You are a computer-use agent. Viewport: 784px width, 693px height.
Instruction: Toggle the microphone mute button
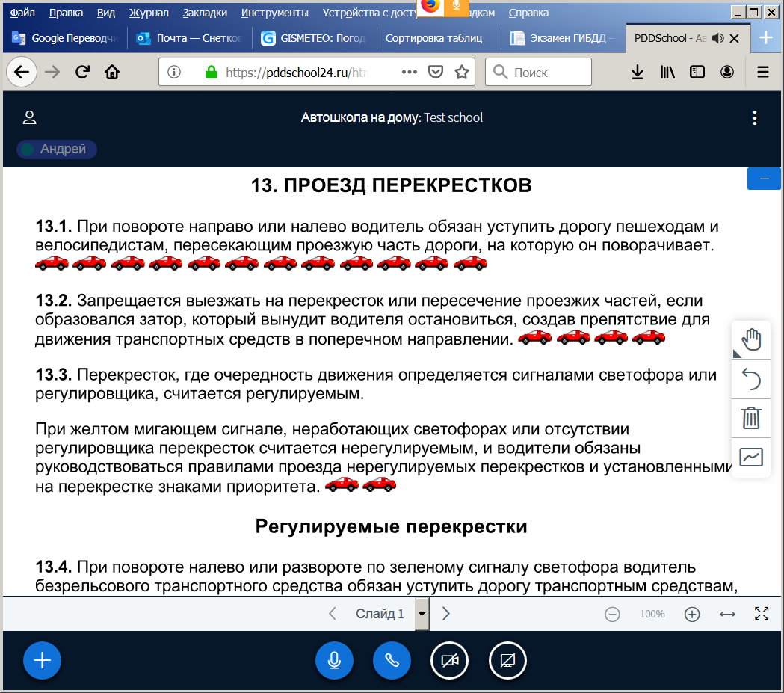pos(334,661)
